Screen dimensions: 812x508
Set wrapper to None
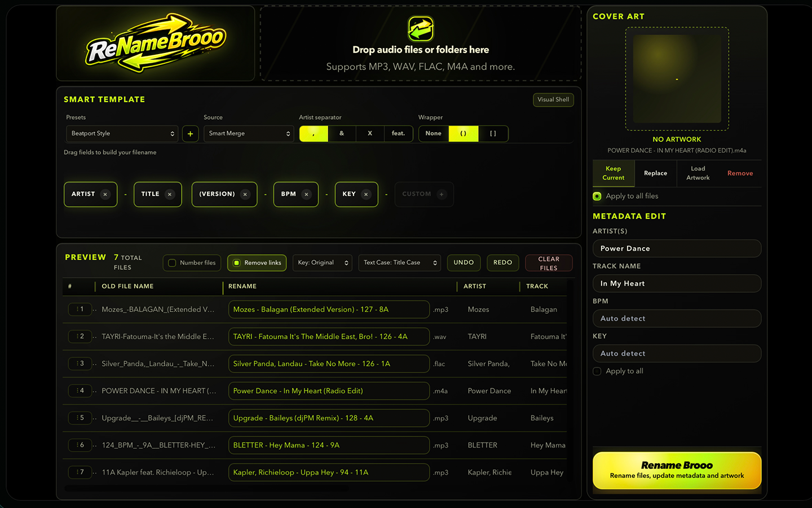coord(434,134)
